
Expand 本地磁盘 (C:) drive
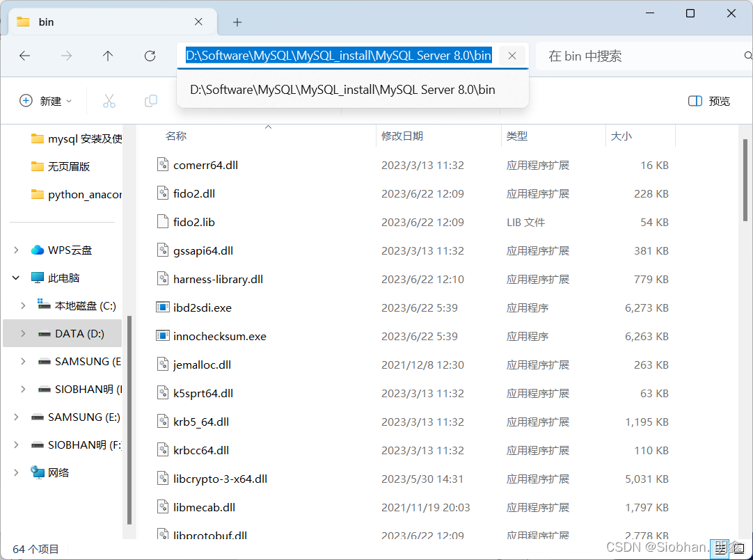pos(23,305)
